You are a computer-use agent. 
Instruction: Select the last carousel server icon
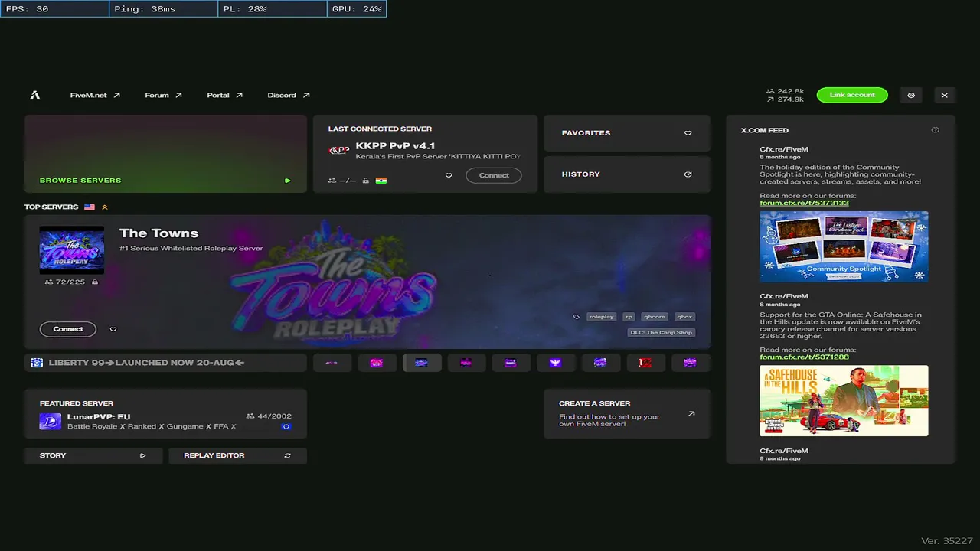691,363
